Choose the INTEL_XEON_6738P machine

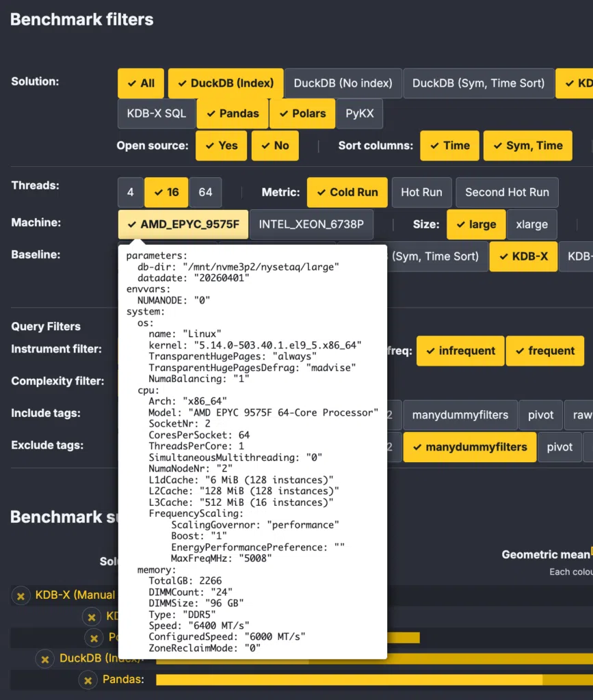point(311,224)
